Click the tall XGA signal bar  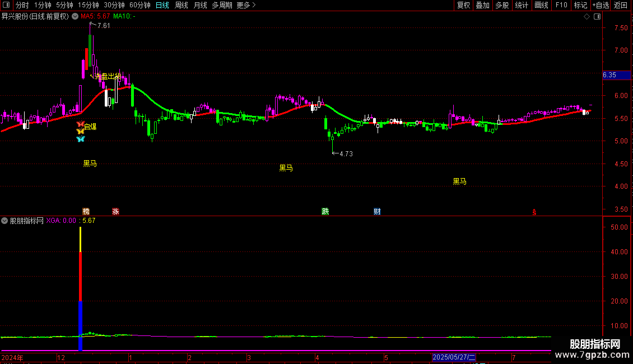tap(80, 288)
